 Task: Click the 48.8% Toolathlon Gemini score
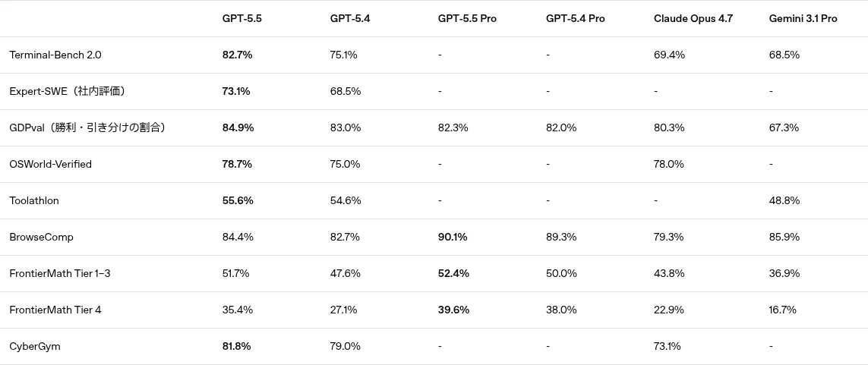(x=784, y=201)
